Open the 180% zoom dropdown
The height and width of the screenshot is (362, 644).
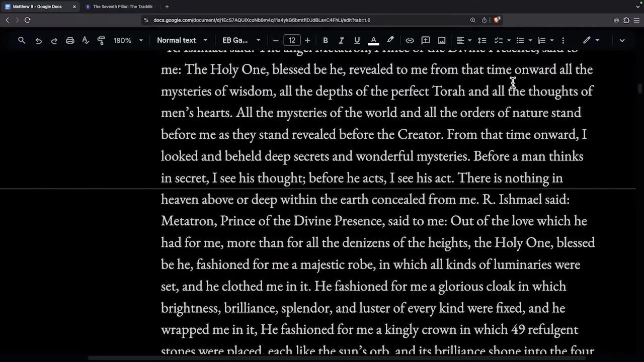point(128,40)
